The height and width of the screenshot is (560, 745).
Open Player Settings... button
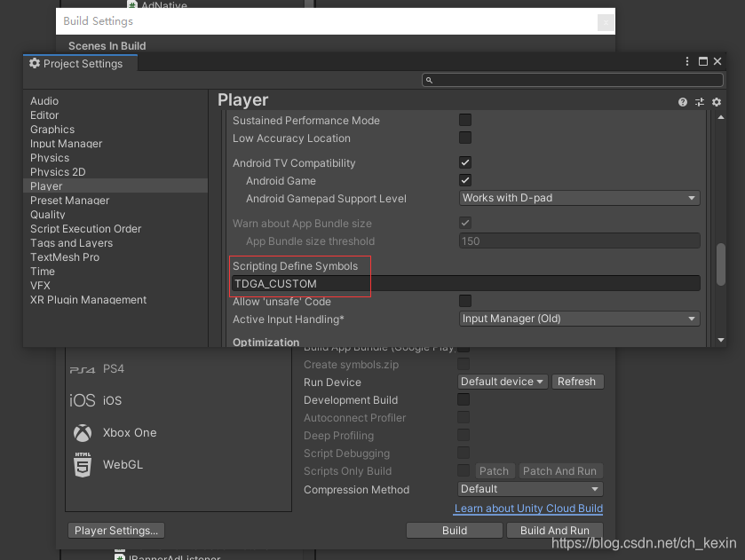point(116,531)
